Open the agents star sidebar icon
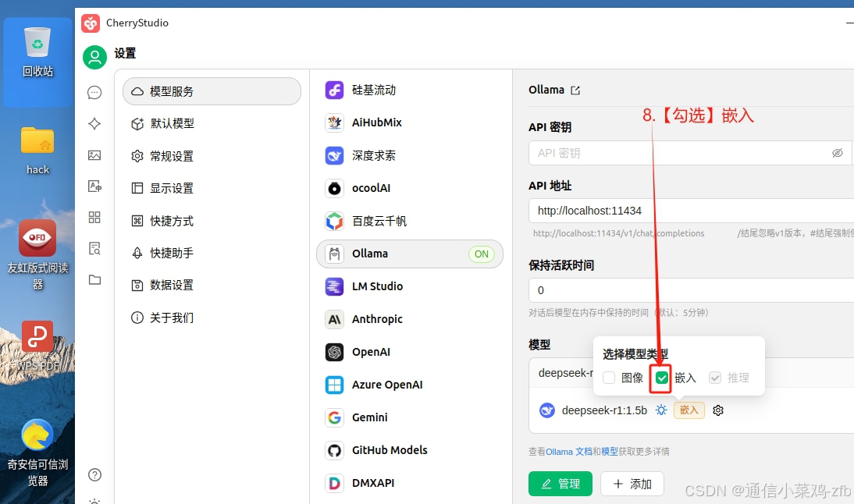Viewport: 854px width, 504px height. (94, 123)
